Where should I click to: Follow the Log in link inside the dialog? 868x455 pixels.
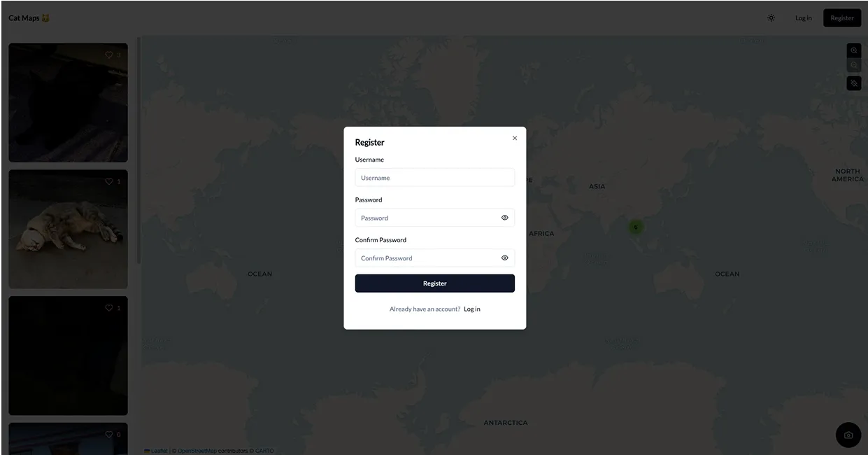[x=472, y=309]
